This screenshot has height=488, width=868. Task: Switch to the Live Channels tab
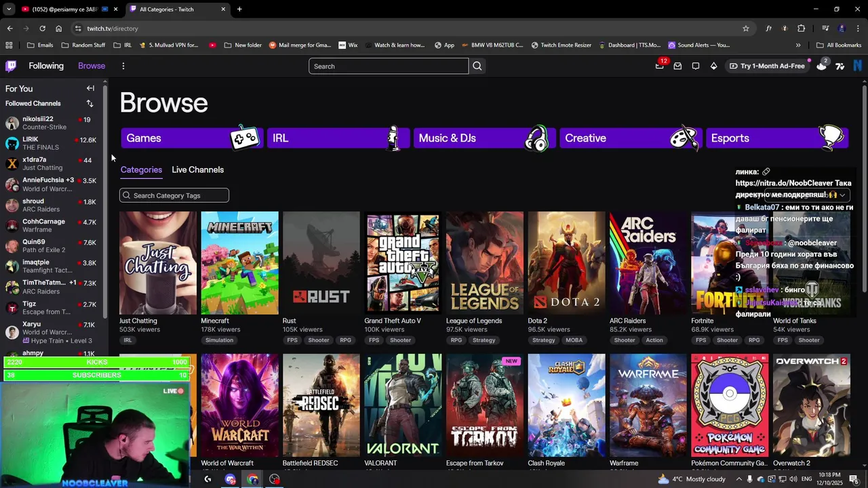point(197,169)
